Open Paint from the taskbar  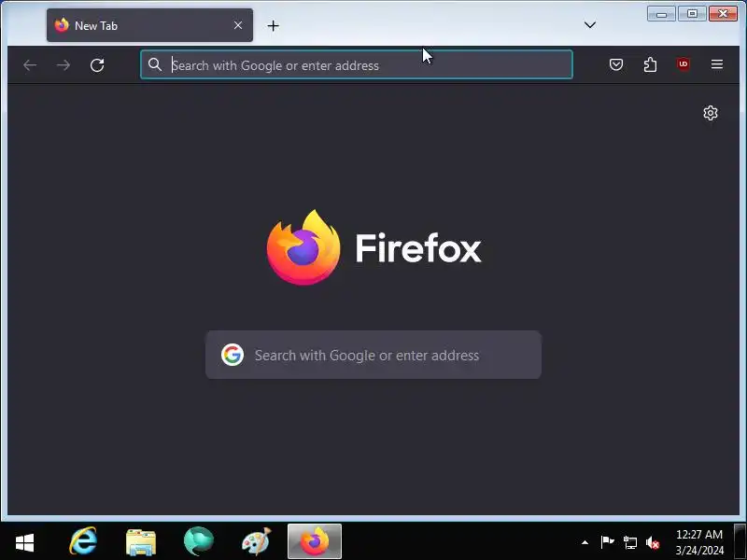[256, 541]
